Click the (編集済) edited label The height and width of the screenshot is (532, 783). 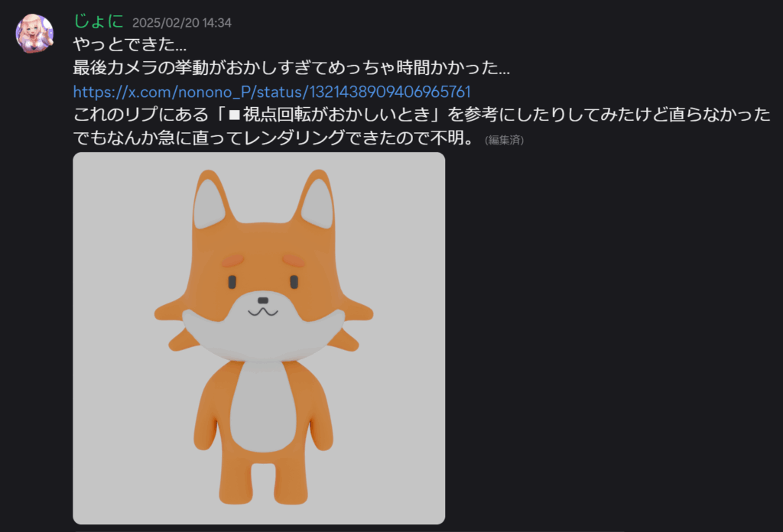pyautogui.click(x=504, y=140)
